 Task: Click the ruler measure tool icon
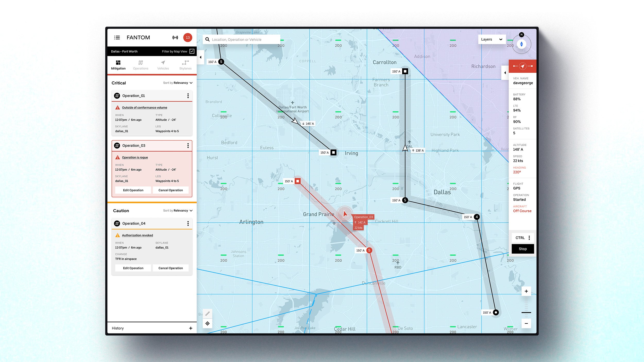click(207, 313)
